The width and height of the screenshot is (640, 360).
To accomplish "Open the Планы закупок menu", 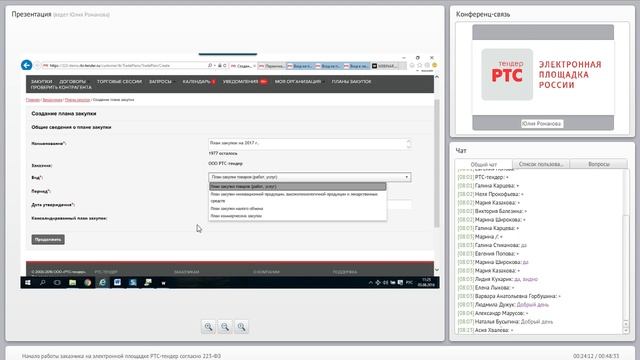I will (x=351, y=82).
